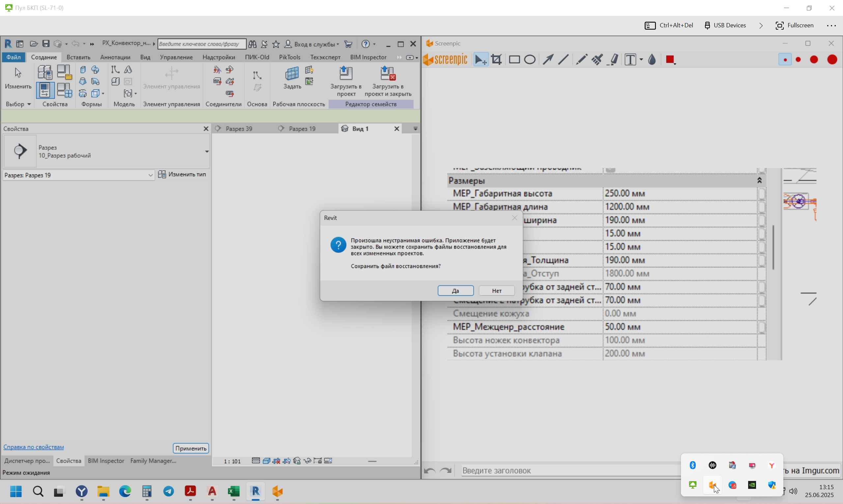Open the red color swatch in Screenpic
This screenshot has width=843, height=504.
pyautogui.click(x=671, y=60)
